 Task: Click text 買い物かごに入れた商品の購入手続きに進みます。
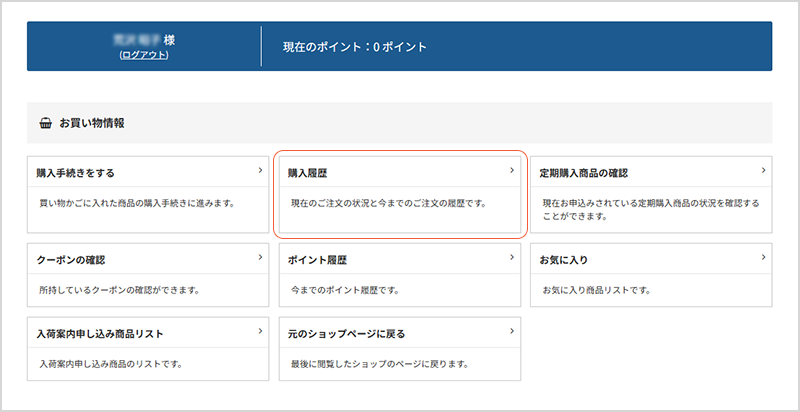pyautogui.click(x=137, y=203)
